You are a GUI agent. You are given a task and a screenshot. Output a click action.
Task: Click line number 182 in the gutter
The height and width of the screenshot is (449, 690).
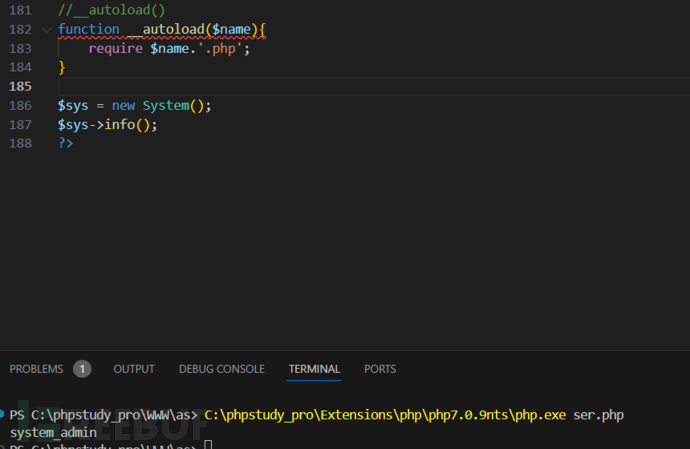pos(20,29)
